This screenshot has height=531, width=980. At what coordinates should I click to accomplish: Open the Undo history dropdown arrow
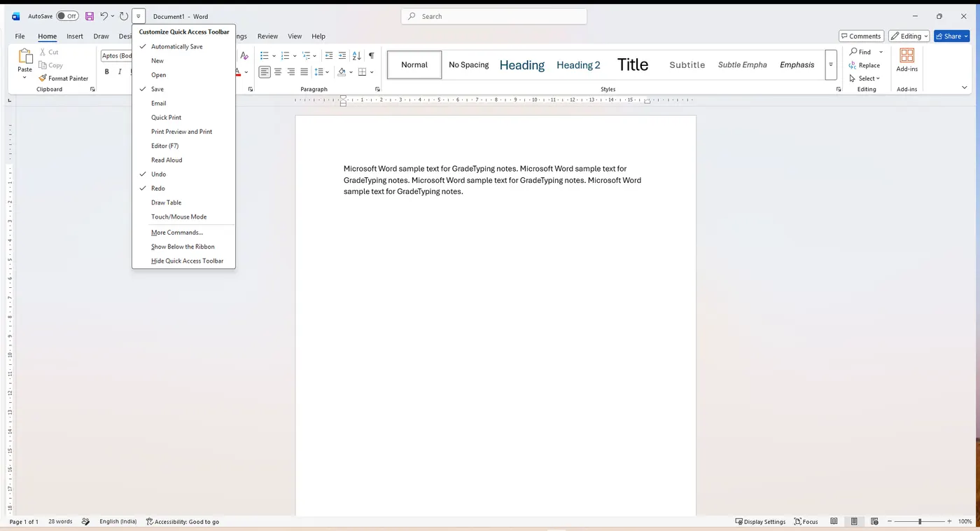coord(113,16)
